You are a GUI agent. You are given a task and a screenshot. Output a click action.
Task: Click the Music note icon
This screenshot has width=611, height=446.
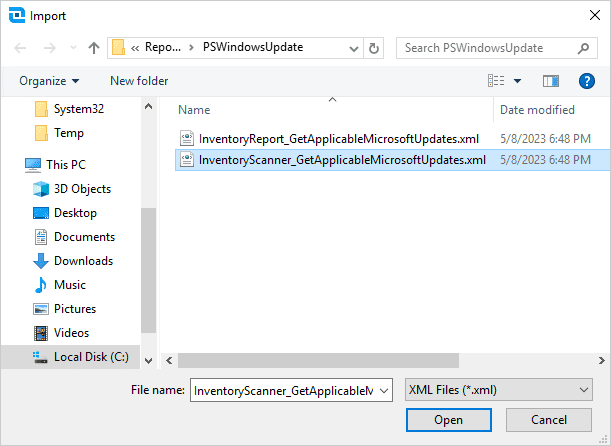pos(41,285)
